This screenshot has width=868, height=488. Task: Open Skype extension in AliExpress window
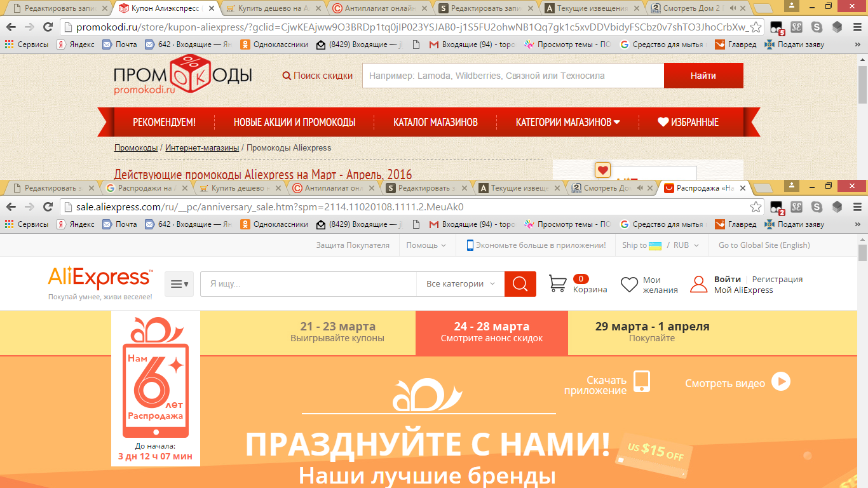point(817,207)
